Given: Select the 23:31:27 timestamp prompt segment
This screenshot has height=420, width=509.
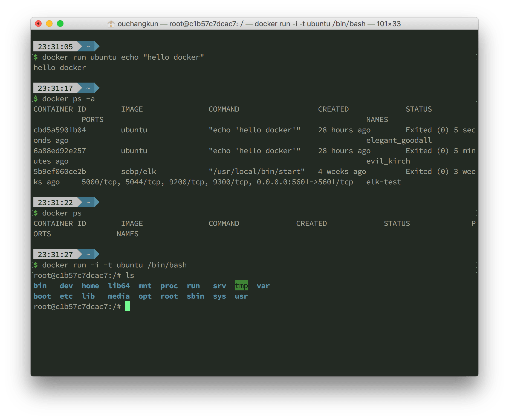Looking at the screenshot, I should [x=55, y=254].
